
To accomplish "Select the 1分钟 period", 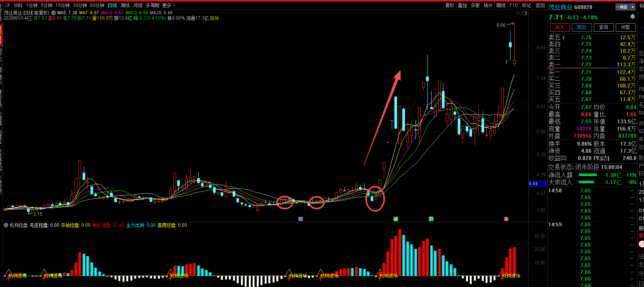I will click(x=32, y=5).
